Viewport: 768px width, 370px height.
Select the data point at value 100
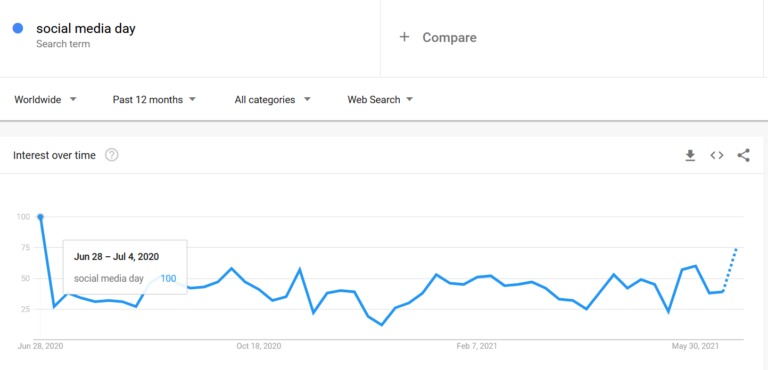(x=41, y=217)
